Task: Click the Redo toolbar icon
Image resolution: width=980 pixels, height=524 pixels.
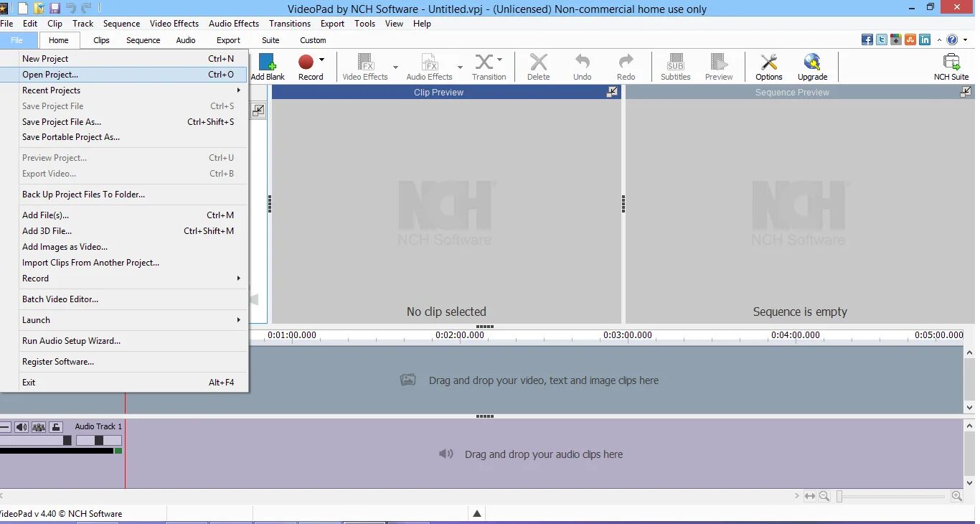Action: (x=626, y=62)
